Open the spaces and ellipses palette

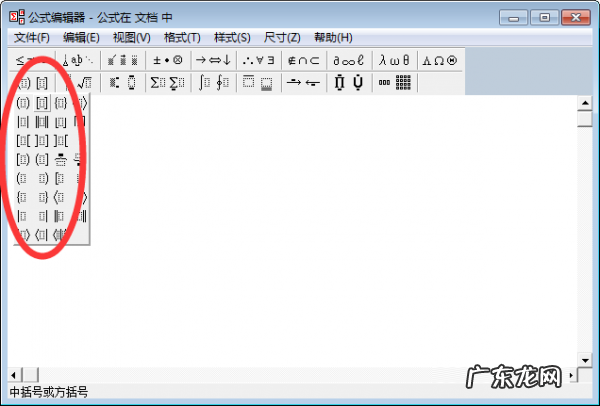point(78,60)
